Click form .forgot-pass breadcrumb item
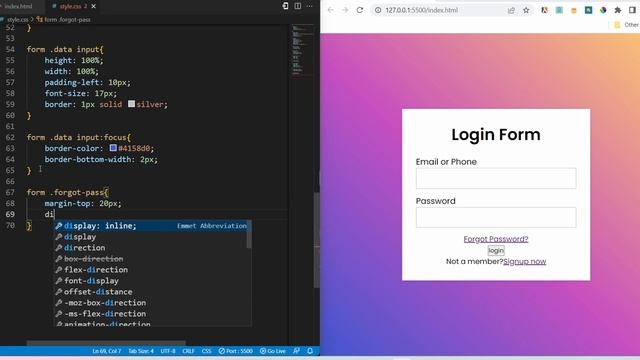This screenshot has height=360, width=640. pos(63,19)
